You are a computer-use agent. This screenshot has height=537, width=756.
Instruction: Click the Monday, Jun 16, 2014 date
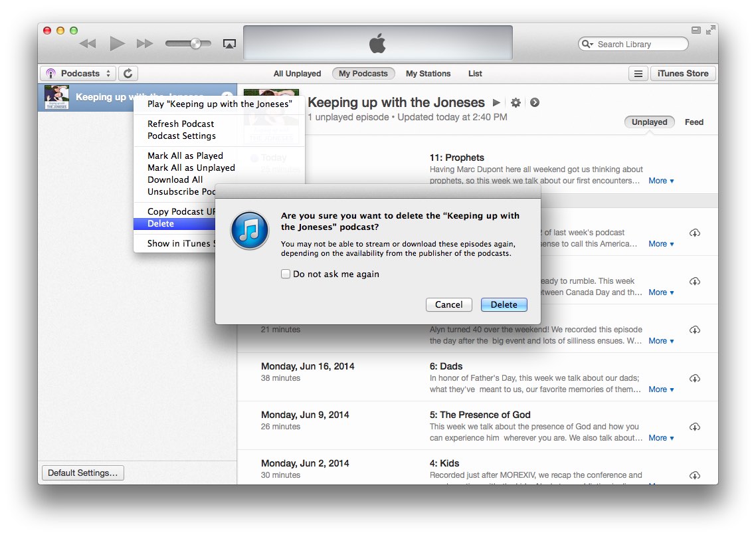point(308,366)
